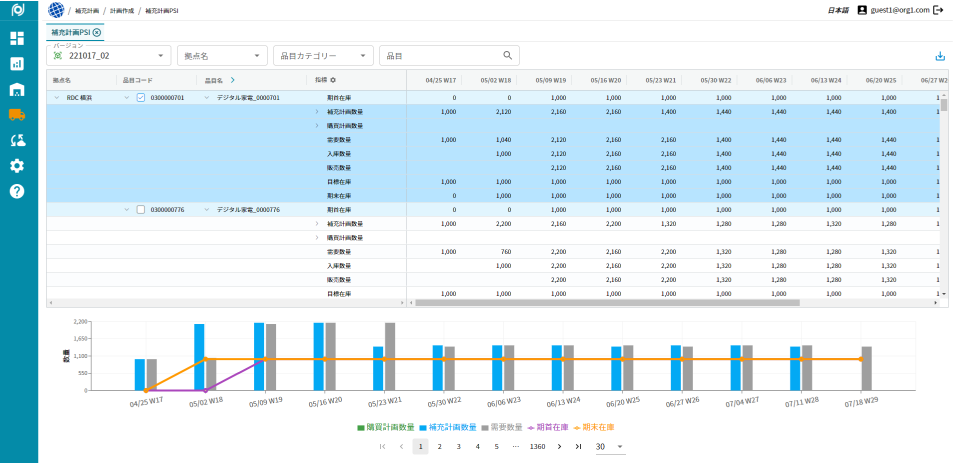Open the 品目カテゴリー dropdown
The image size is (959, 464).
pos(322,56)
